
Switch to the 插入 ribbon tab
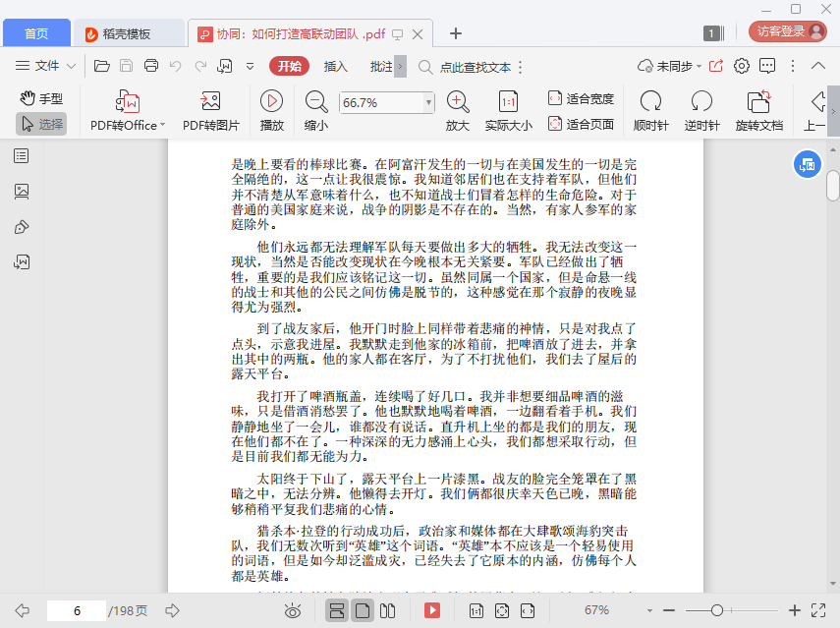point(336,66)
